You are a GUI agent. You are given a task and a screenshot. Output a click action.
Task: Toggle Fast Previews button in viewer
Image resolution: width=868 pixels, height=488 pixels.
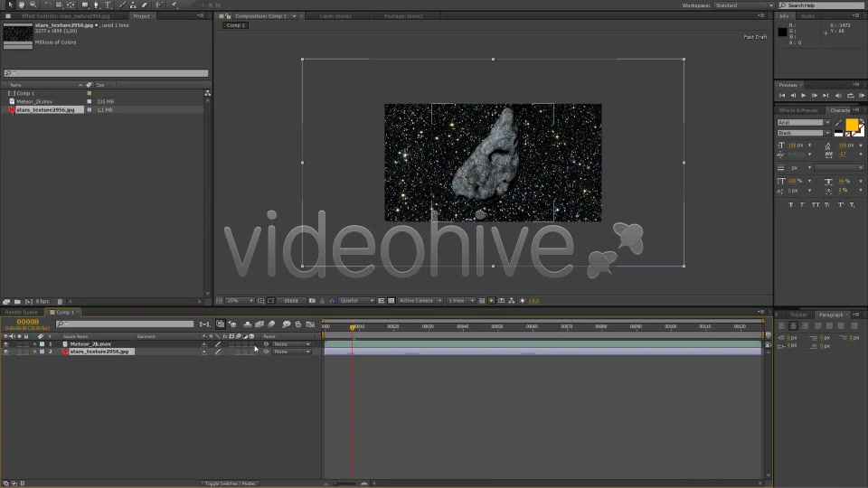[x=492, y=300]
